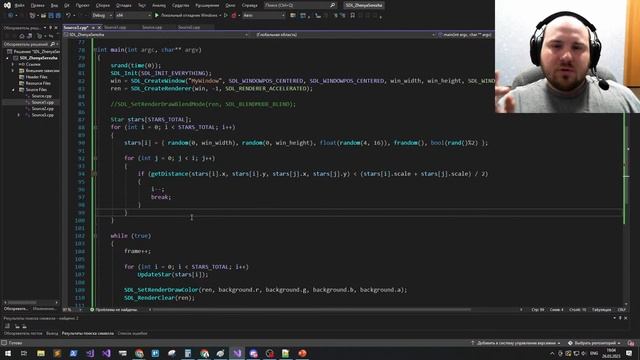Open the Файл menu
Viewport: 640px width, 360px height.
(19, 6)
